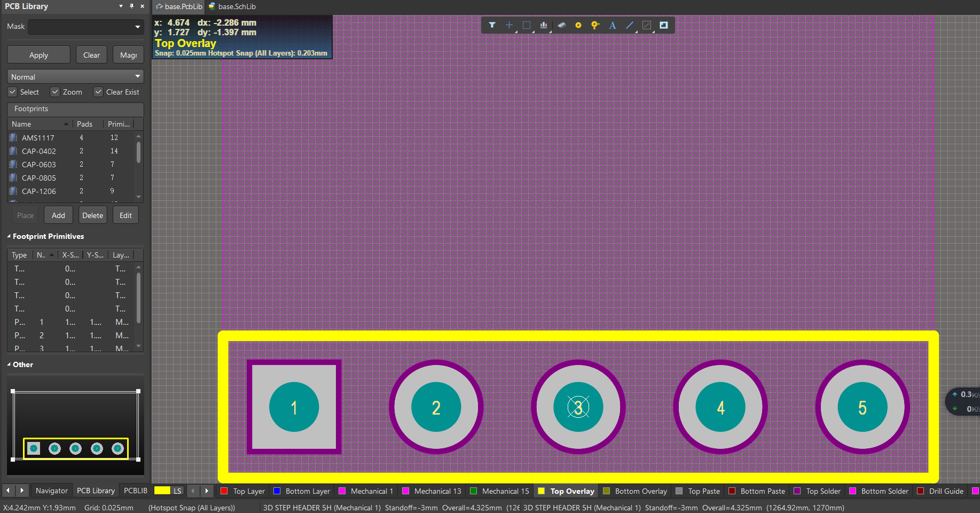Select the place pad tool

(x=578, y=25)
